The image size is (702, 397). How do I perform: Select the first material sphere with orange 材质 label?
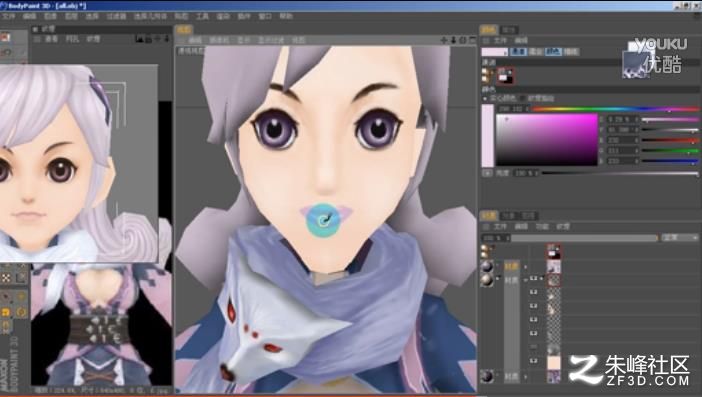(x=488, y=267)
